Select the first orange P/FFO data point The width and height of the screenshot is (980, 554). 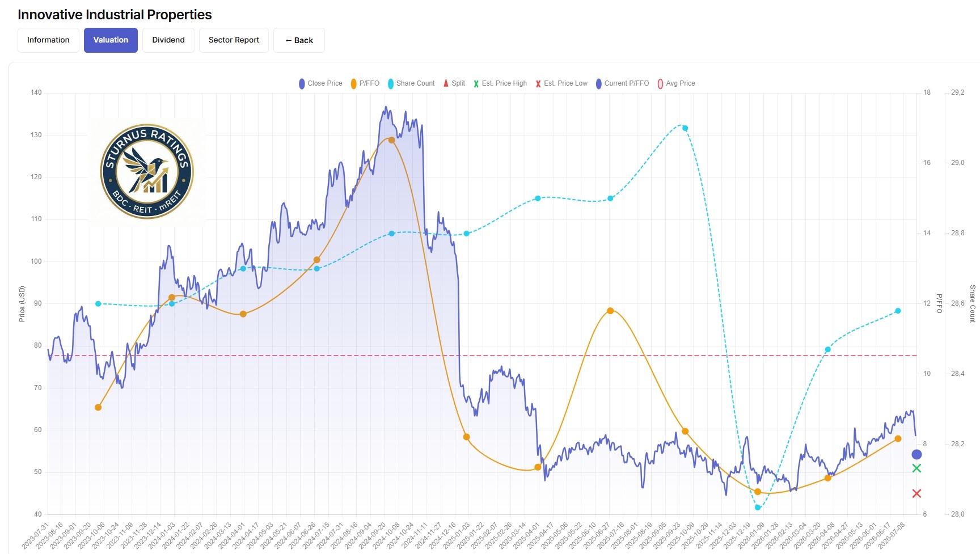coord(98,407)
